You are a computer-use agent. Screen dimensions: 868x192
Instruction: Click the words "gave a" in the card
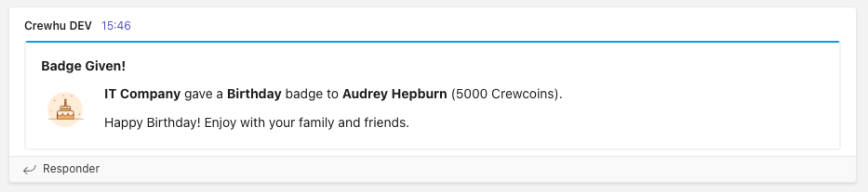204,94
